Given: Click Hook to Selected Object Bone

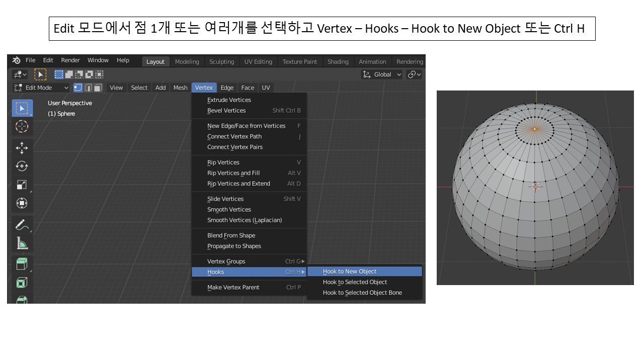Looking at the screenshot, I should pos(365,293).
